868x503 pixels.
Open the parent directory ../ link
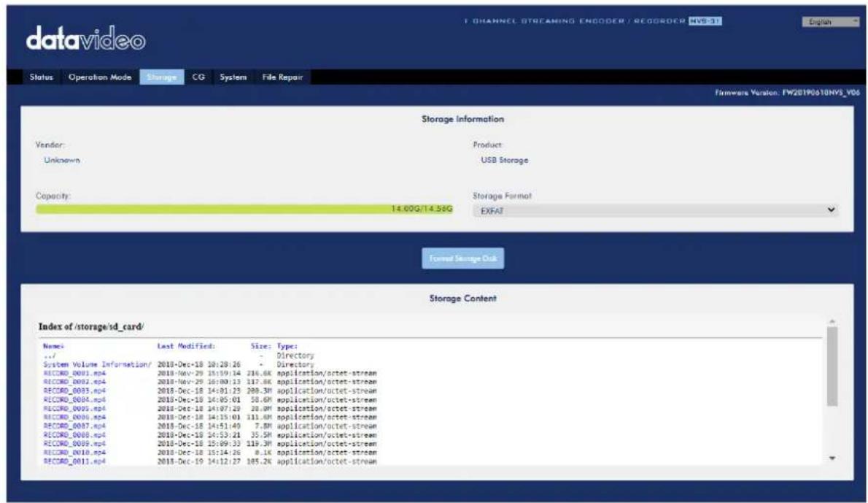click(x=50, y=356)
